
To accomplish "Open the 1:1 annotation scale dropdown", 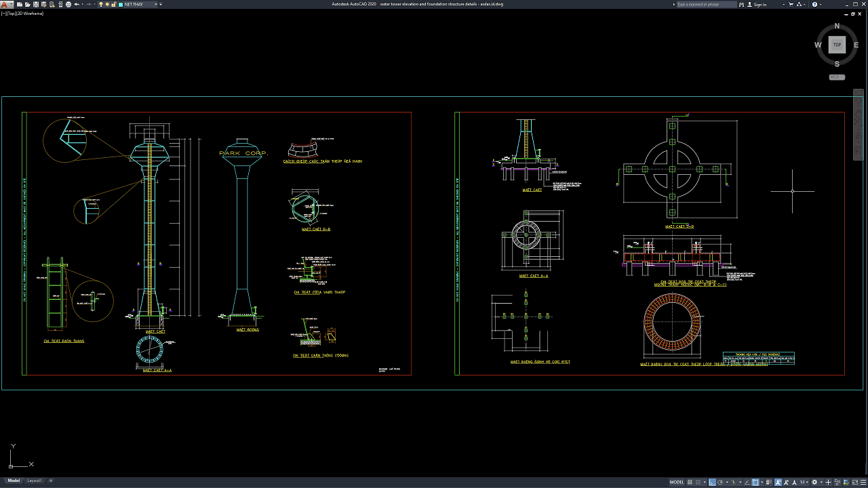I will 804,483.
